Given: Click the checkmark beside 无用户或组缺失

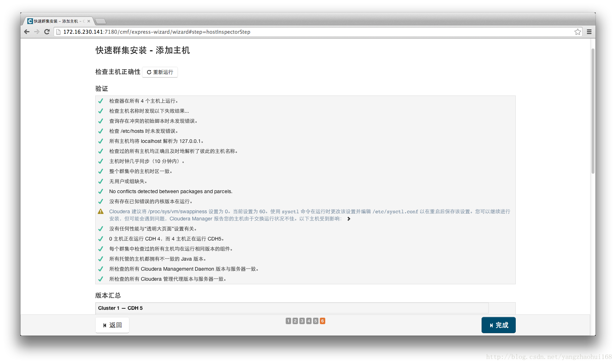Looking at the screenshot, I should [101, 181].
